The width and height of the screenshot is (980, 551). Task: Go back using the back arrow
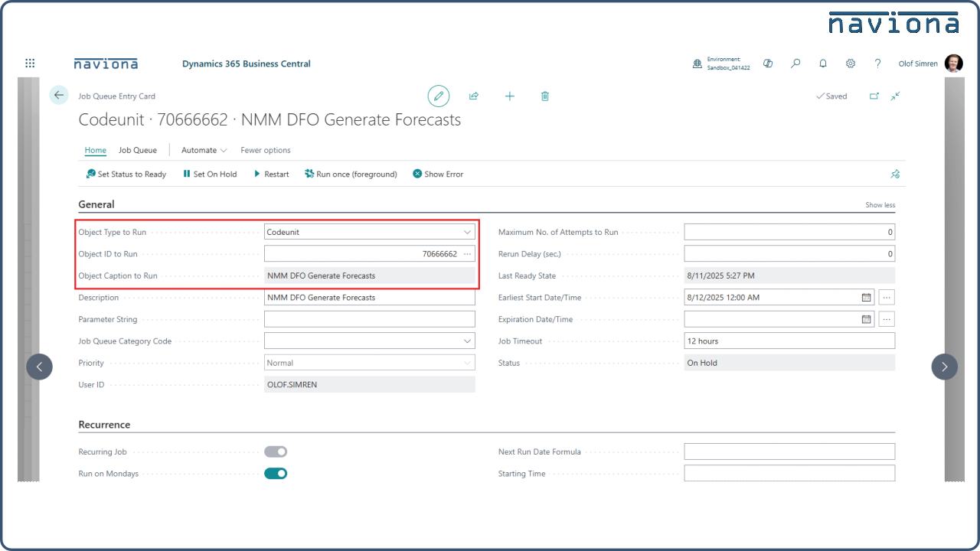click(x=59, y=96)
